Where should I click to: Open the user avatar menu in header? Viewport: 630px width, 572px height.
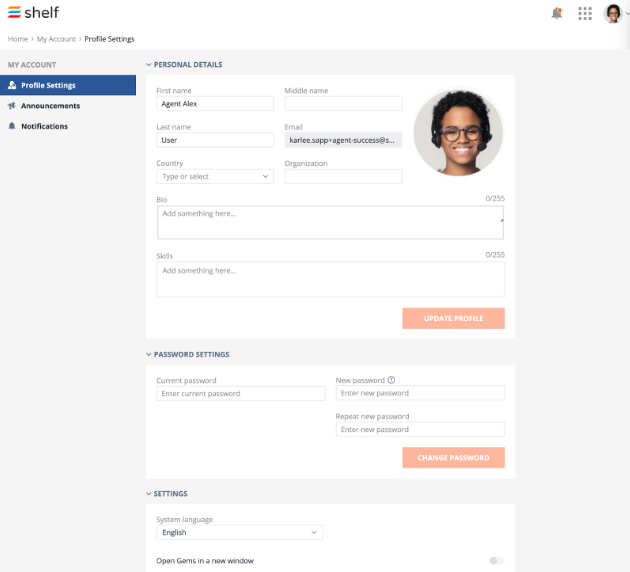pos(613,14)
